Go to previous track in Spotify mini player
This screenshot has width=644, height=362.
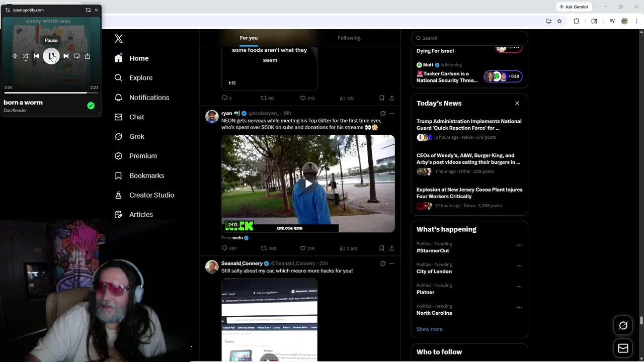click(x=36, y=56)
